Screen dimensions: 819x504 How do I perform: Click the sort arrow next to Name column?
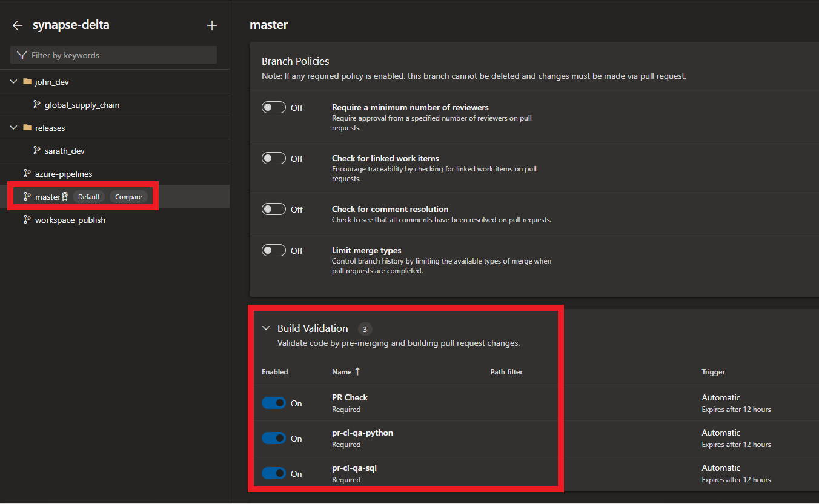357,371
